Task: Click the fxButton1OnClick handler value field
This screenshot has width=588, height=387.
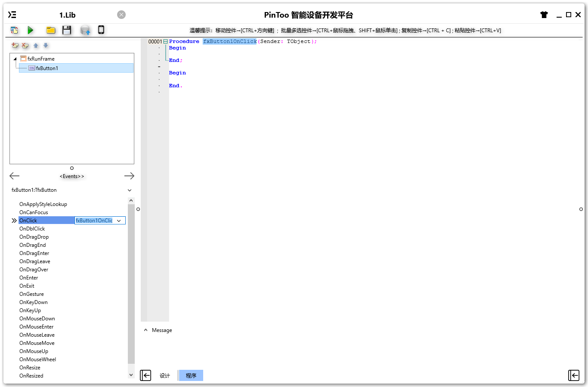Action: click(x=94, y=221)
